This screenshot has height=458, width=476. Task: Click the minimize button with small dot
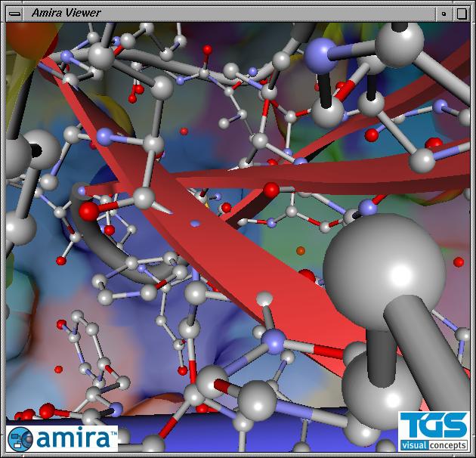444,14
